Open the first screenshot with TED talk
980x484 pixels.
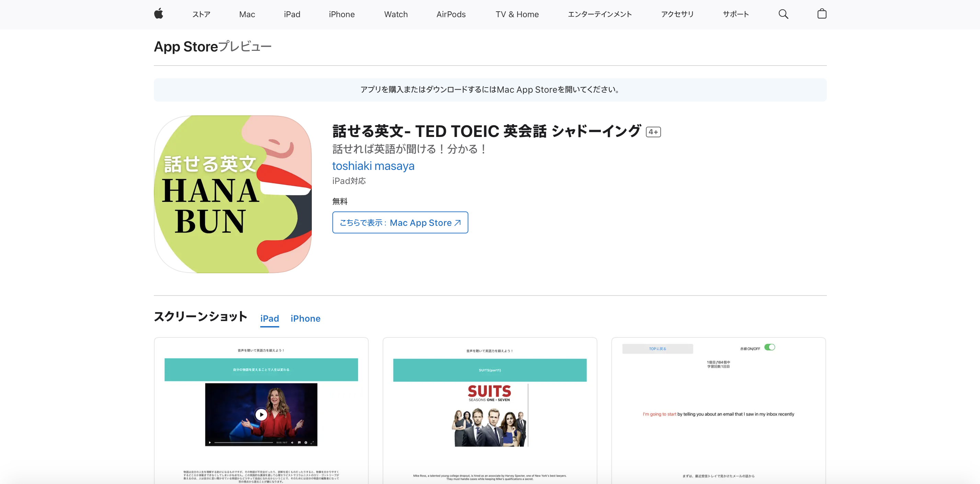point(261,411)
